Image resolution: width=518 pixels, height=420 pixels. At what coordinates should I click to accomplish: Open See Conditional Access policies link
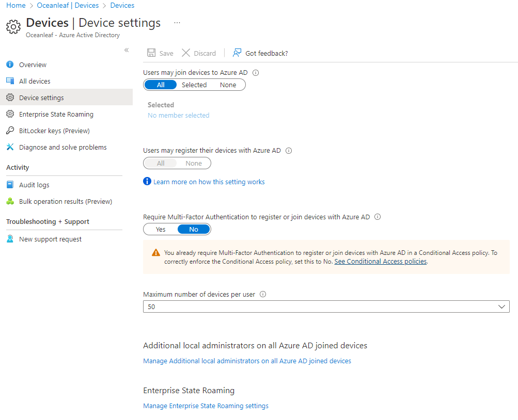(x=381, y=261)
